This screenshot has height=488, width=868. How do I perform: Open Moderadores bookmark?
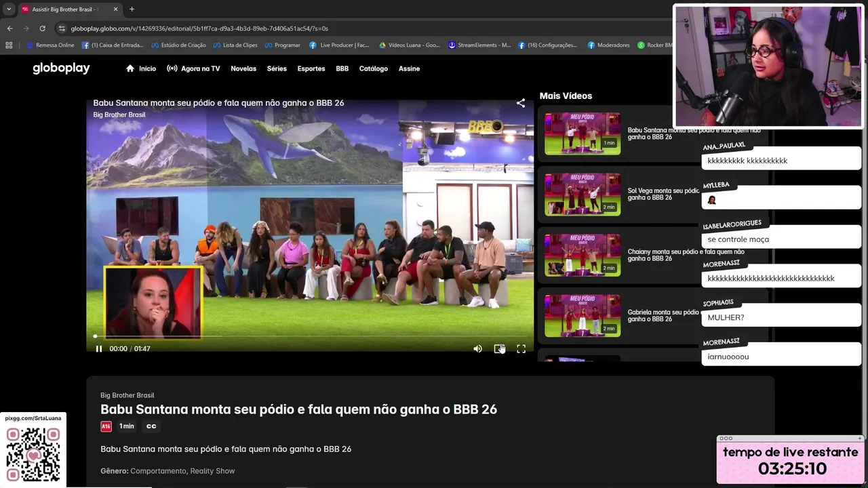(608, 45)
